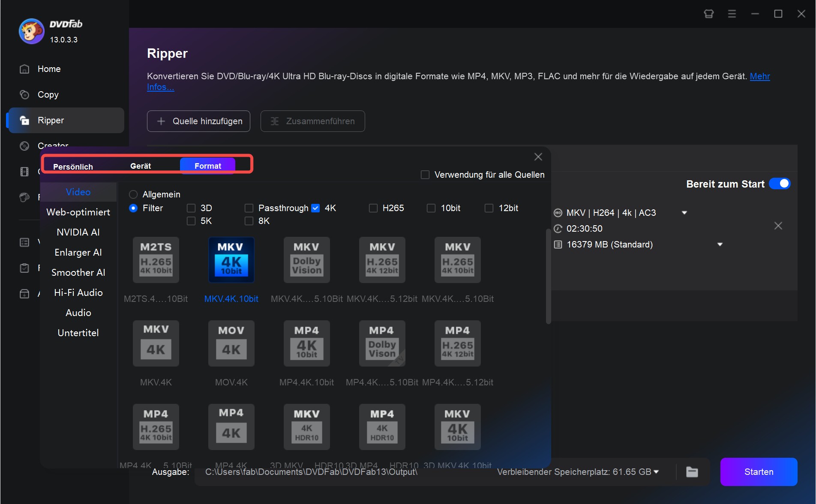Select the MP4.4K.10bit format icon
Viewport: 816px width, 504px height.
[307, 343]
